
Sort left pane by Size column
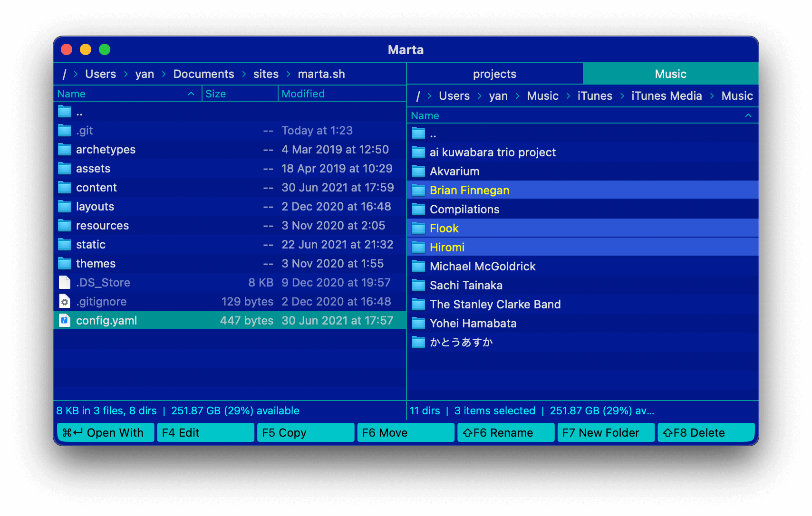[x=240, y=94]
